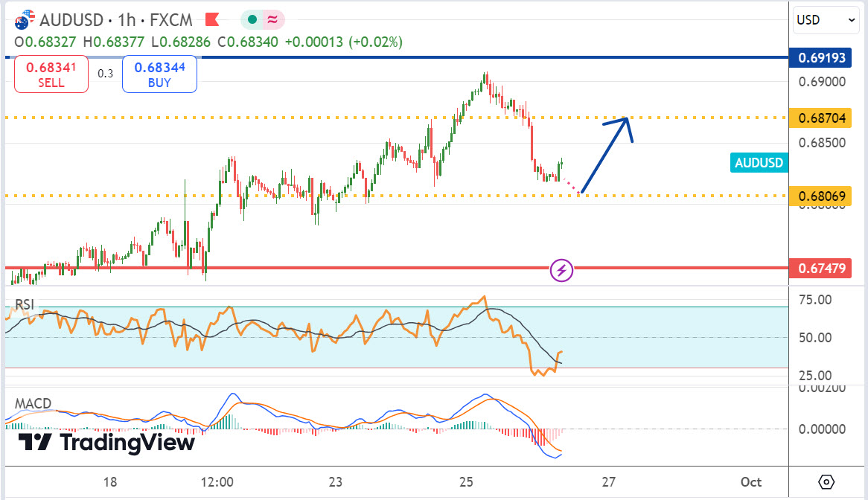The width and height of the screenshot is (868, 500).
Task: Click the red flag symbol marker
Action: pos(212,19)
